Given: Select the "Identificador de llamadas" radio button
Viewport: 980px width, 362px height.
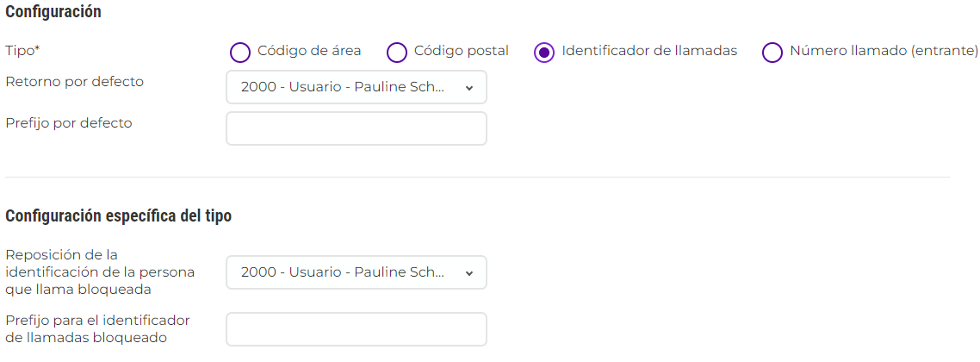Looking at the screenshot, I should [544, 52].
